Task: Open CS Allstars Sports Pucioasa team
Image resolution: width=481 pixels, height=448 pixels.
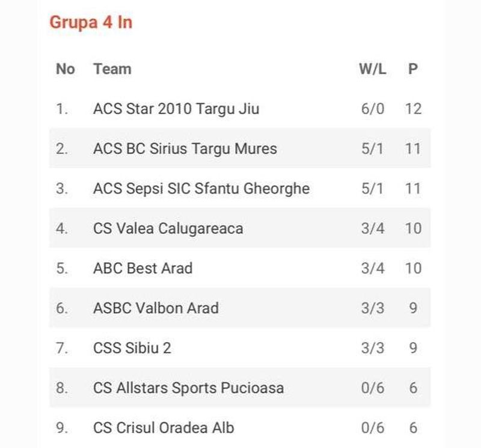Action: (x=188, y=388)
